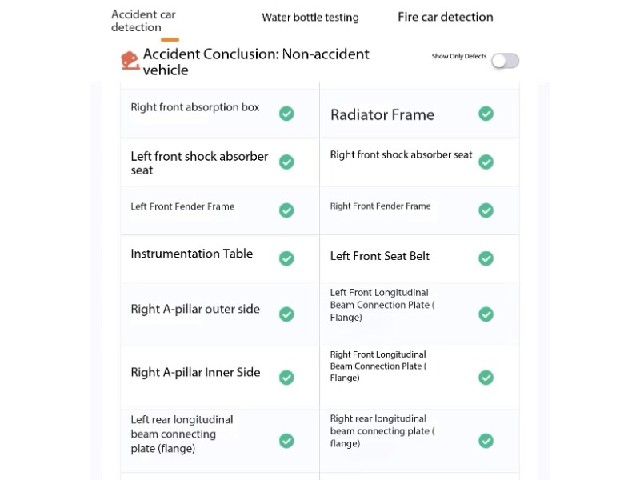Screen dimensions: 640x480
Task: Click Right front shock absorber seat checkmark
Action: coord(486,162)
